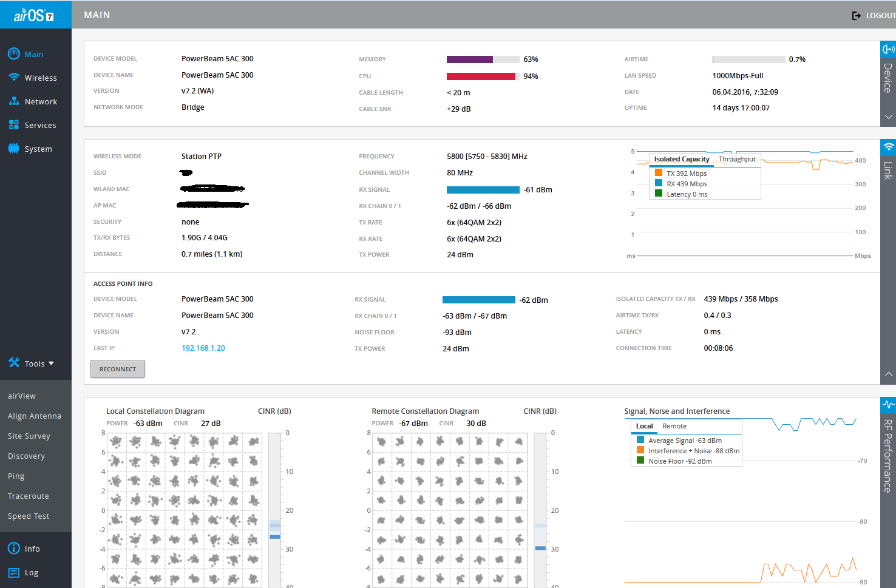This screenshot has height=588, width=896.
Task: Click the green Noise Floor swatch
Action: [x=640, y=461]
